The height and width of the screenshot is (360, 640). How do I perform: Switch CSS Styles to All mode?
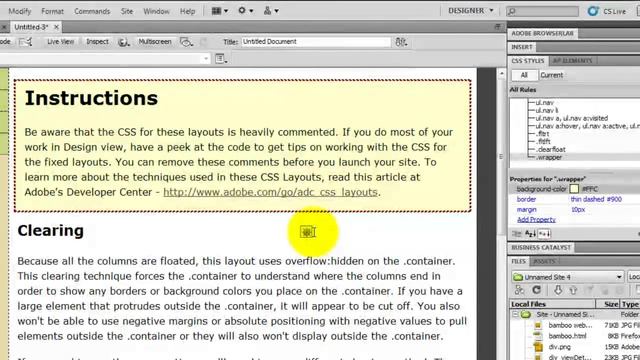pyautogui.click(x=524, y=75)
